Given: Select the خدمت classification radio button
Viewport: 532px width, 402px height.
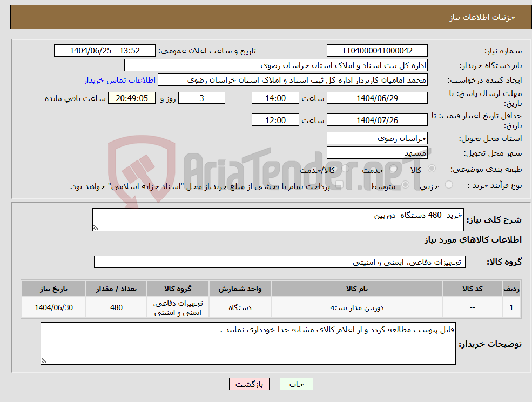Looking at the screenshot, I should (392, 169).
